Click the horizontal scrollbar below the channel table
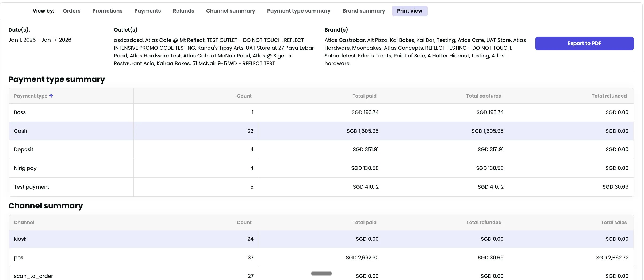The width and height of the screenshot is (644, 280). tap(321, 274)
